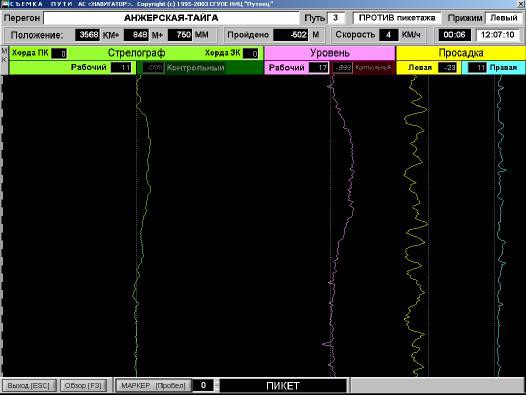The image size is (526, 395).
Task: Select the Уровень panel header
Action: [x=330, y=53]
